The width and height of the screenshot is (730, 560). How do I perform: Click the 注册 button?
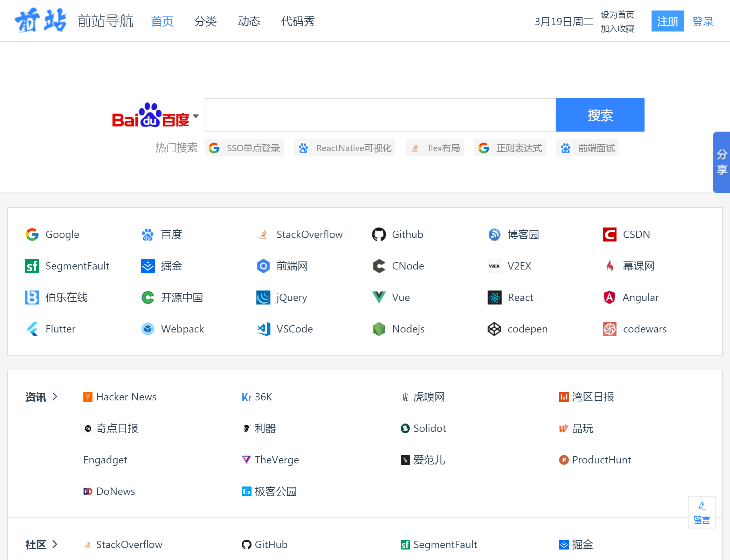(x=667, y=21)
